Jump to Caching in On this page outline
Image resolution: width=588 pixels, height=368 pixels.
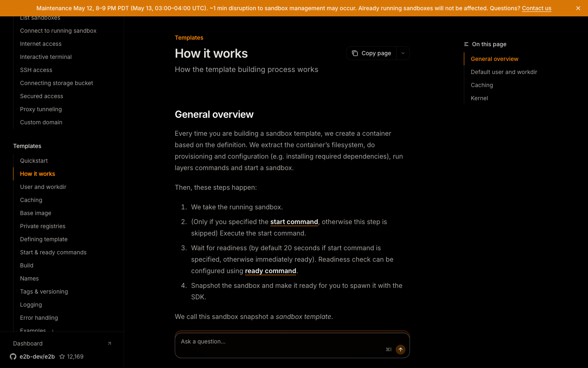(482, 85)
